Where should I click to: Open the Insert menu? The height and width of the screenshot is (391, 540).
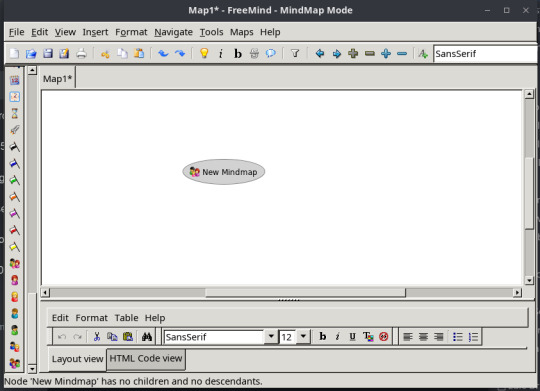click(95, 32)
